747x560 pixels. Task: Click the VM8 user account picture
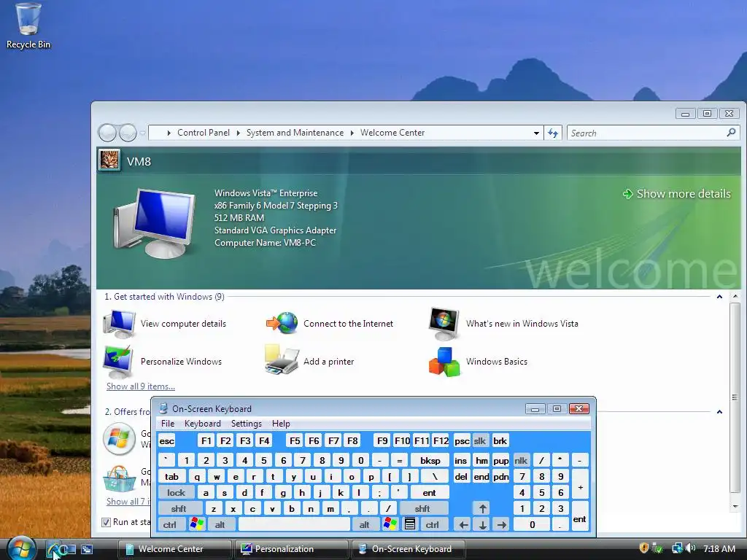pyautogui.click(x=109, y=160)
